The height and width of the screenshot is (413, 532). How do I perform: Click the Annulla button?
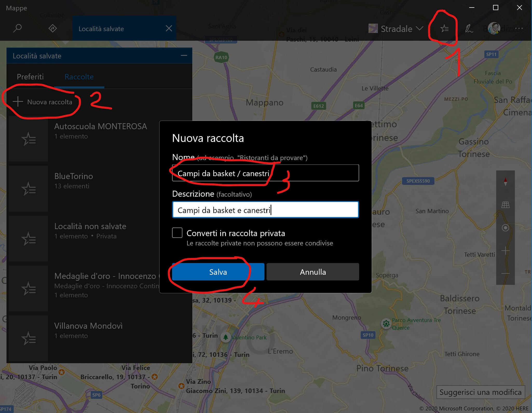coord(313,272)
